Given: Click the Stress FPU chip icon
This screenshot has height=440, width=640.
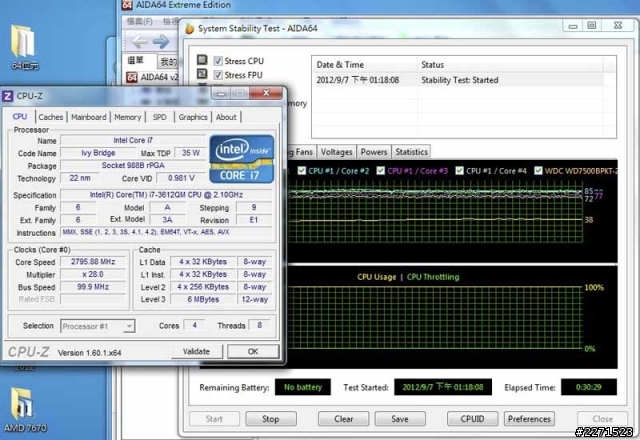Looking at the screenshot, I should pyautogui.click(x=202, y=74).
